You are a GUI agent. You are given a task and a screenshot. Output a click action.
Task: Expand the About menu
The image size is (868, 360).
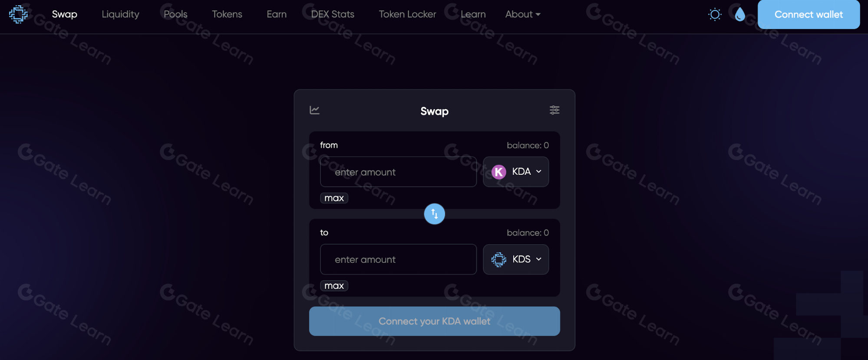click(x=523, y=14)
